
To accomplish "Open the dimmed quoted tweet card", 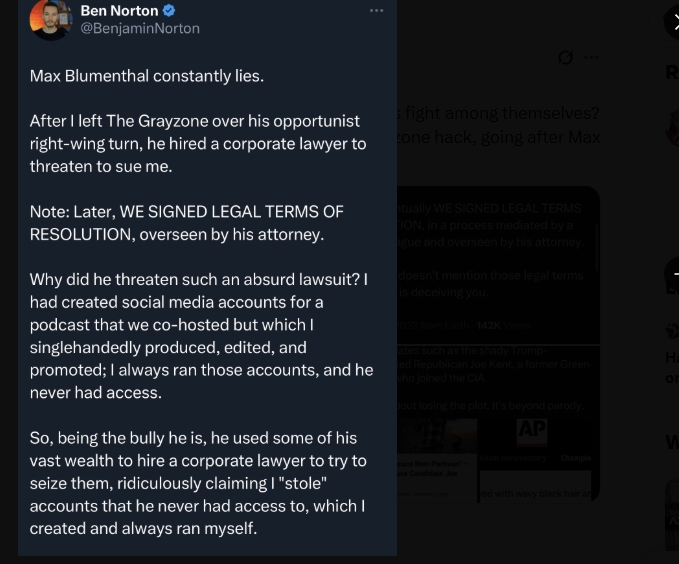I will coord(498,265).
